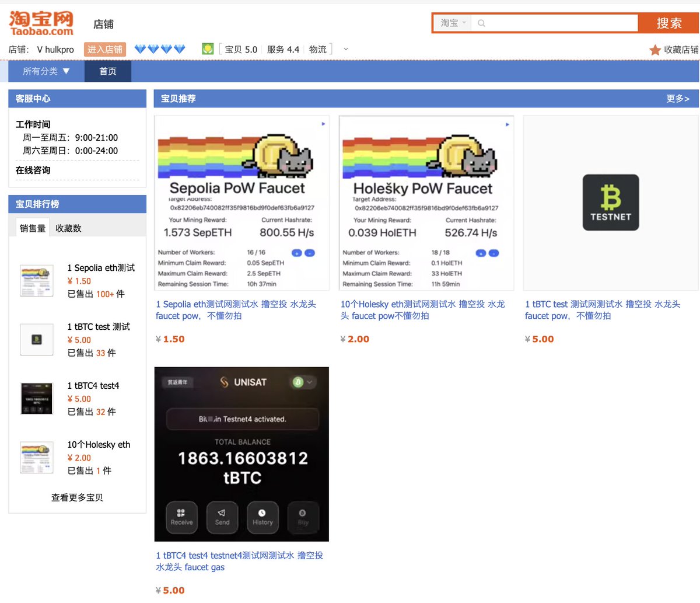The height and width of the screenshot is (603, 700).
Task: Click 查看更多宝贝 link
Action: coord(77,497)
